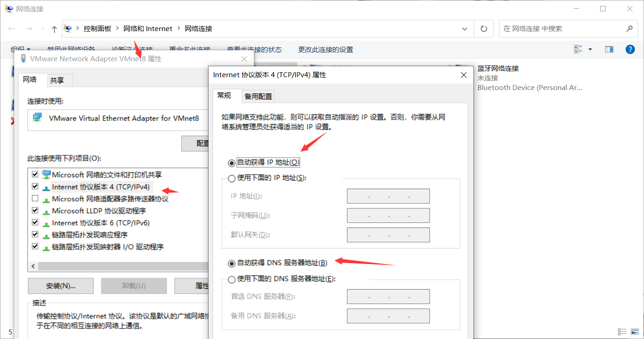Click the VMware Virtual Ethernet Adapter icon
Viewport: 644px width, 339px height.
[x=38, y=118]
